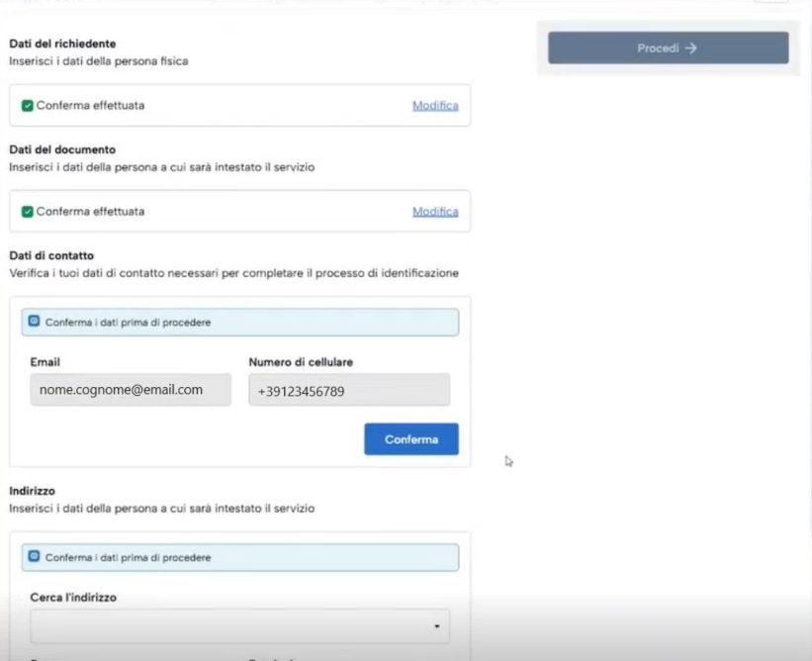This screenshot has width=812, height=661.
Task: Click the info icon in the Dati di contatto banner
Action: (34, 322)
